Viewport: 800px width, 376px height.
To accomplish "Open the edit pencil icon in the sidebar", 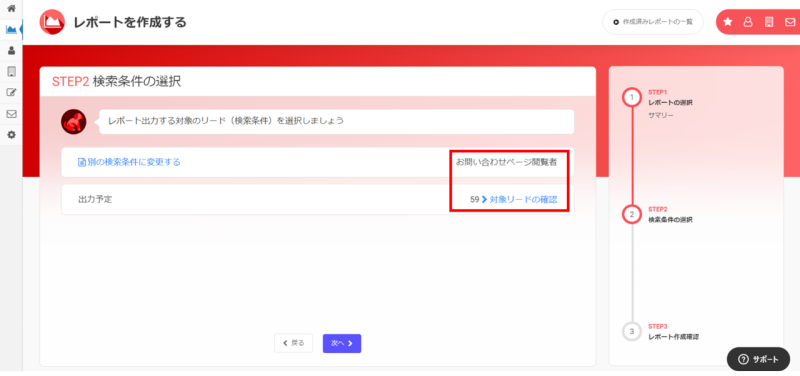I will [x=11, y=92].
